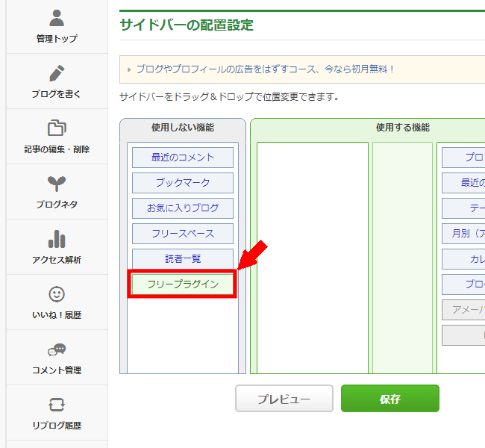Click the green 保存 button
The height and width of the screenshot is (448, 485).
(x=390, y=399)
